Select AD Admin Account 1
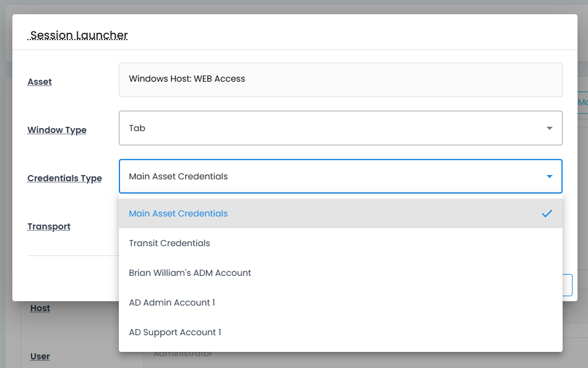588x368 pixels. 172,302
